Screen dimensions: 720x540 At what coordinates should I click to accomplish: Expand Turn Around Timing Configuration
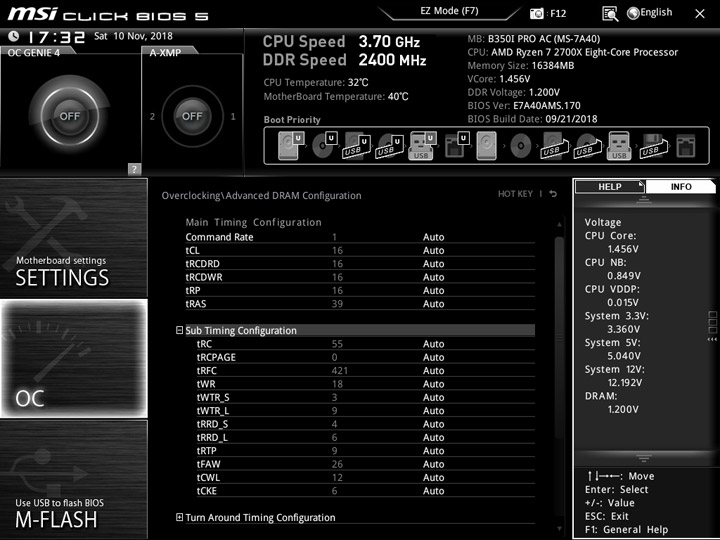[180, 518]
